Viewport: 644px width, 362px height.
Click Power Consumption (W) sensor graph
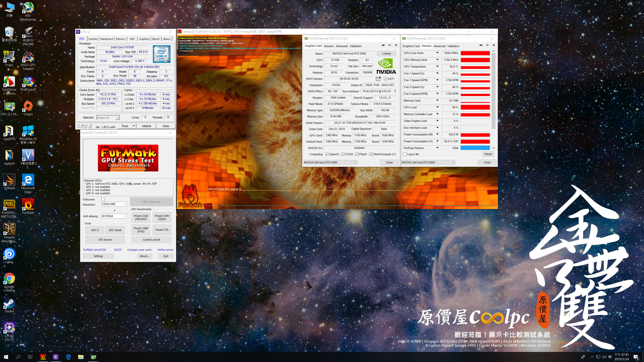click(475, 135)
